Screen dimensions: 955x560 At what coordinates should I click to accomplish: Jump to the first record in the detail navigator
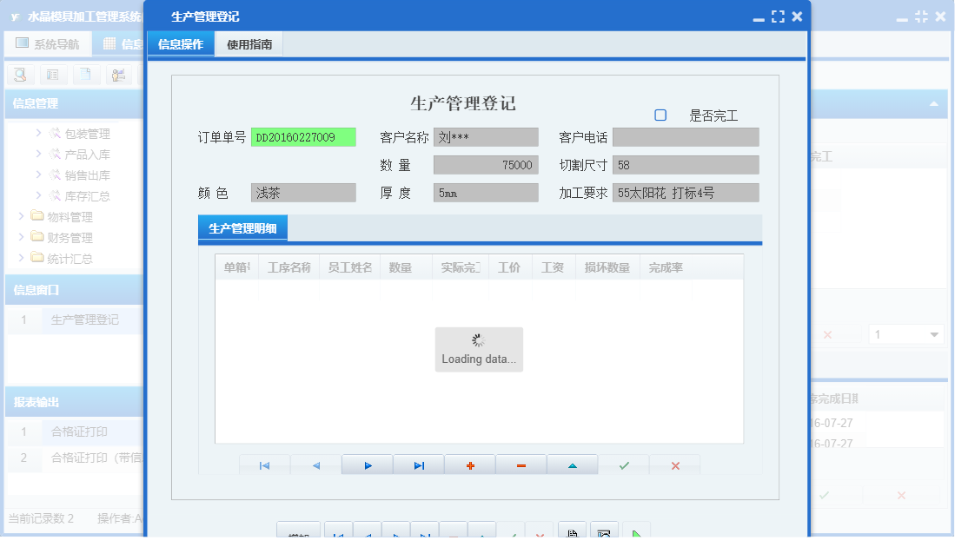click(263, 465)
